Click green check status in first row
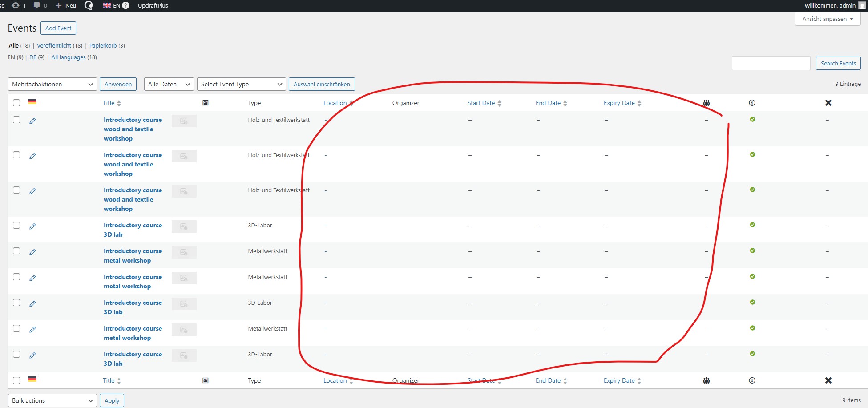 [752, 119]
